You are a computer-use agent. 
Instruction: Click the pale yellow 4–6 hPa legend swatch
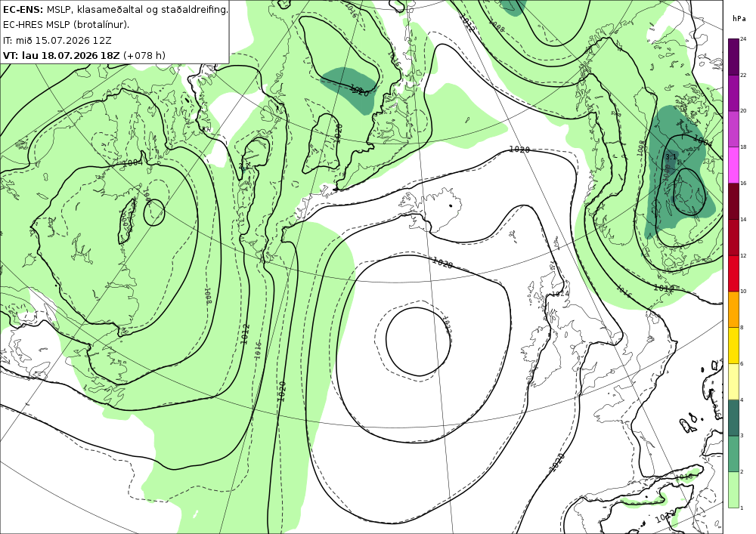coord(733,381)
